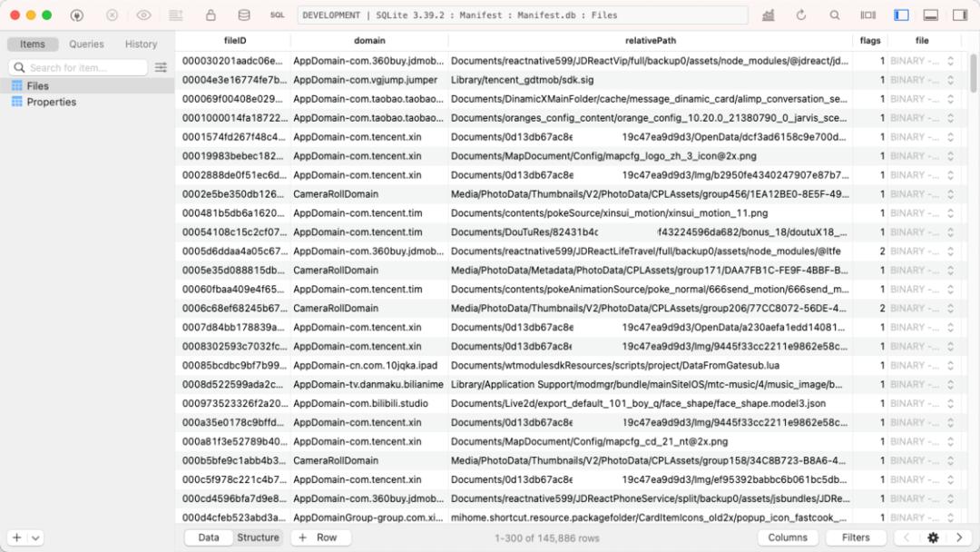Click the split pane icon in toolbar
The height and width of the screenshot is (552, 980).
click(x=868, y=15)
